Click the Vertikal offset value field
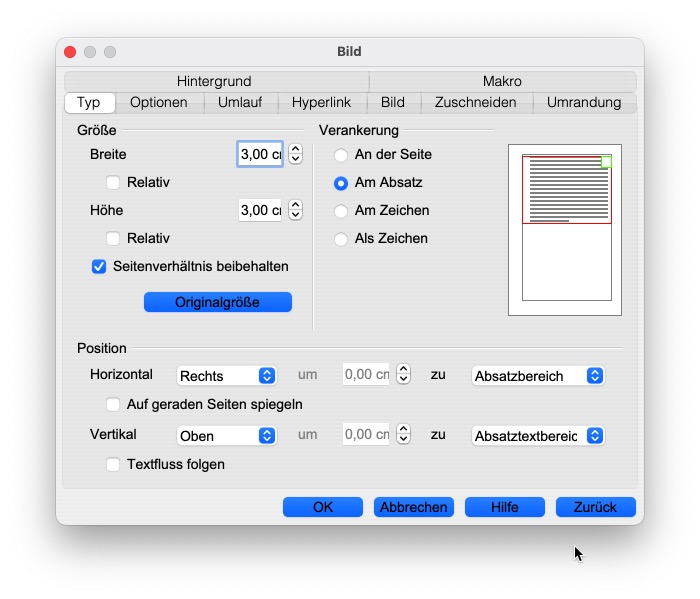Screen dimensions: 700x599 (x=367, y=434)
